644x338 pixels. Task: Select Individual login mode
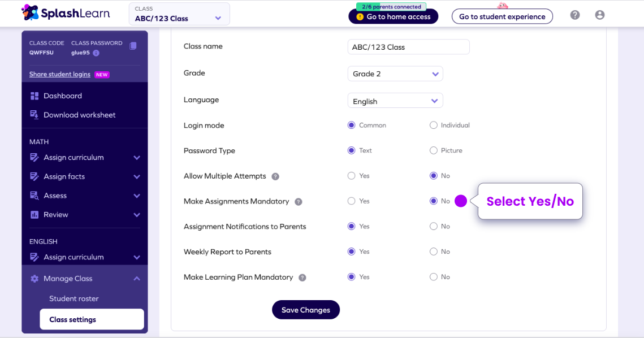pos(434,125)
